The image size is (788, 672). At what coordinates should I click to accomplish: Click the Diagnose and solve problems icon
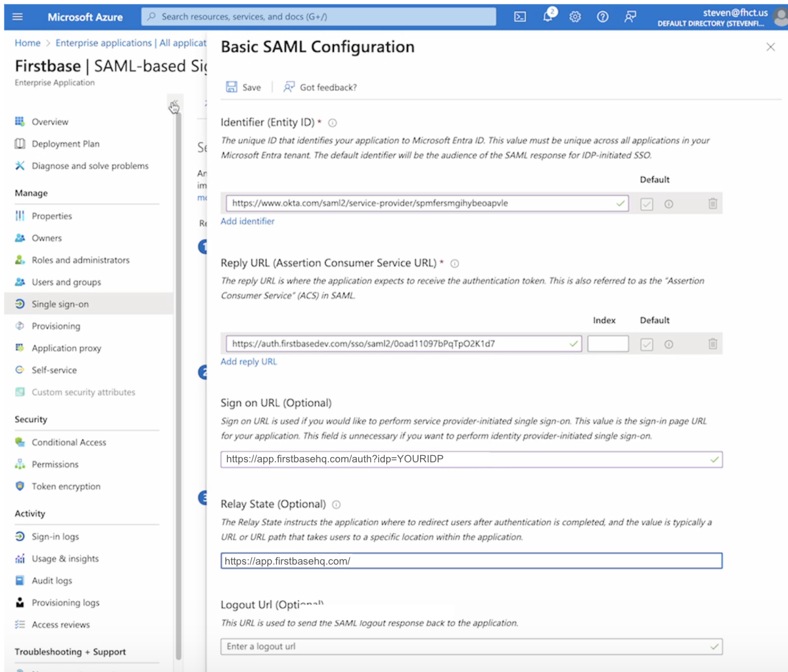pos(20,166)
